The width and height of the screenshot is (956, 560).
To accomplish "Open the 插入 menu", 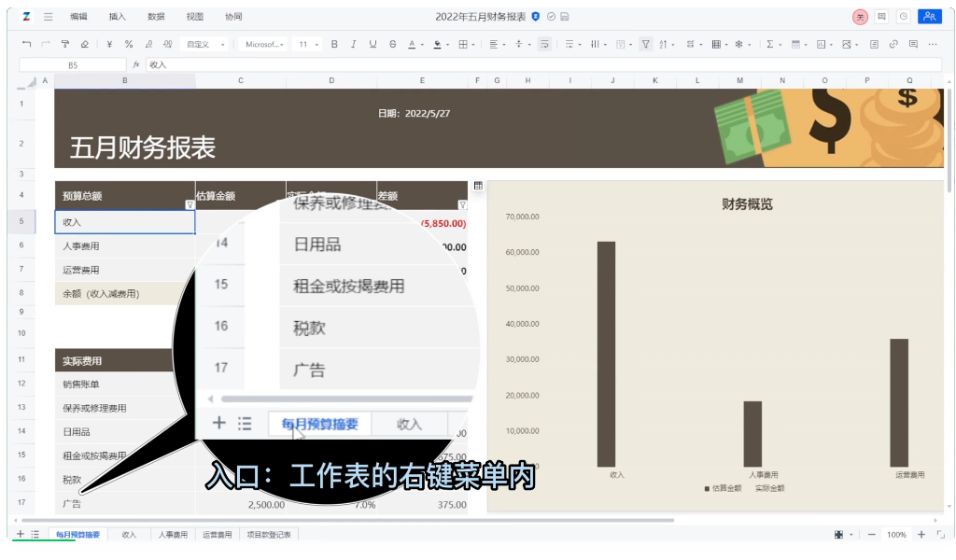I will [x=117, y=17].
